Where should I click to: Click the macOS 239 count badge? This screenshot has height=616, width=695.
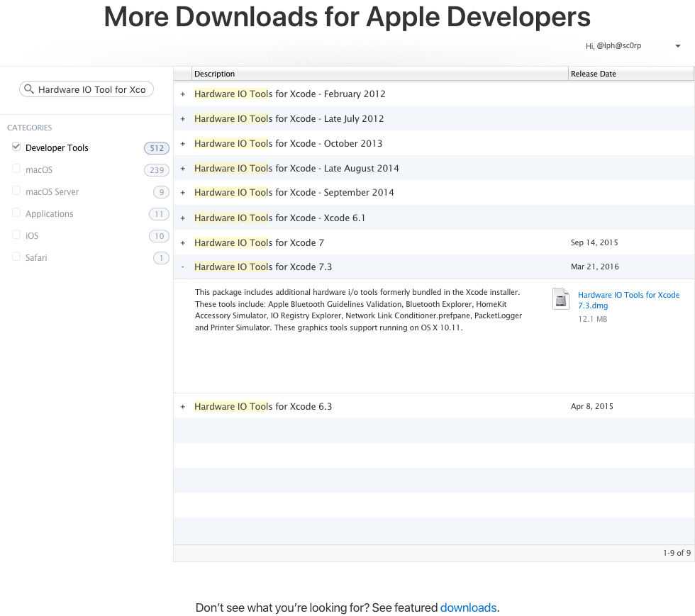[x=157, y=169]
